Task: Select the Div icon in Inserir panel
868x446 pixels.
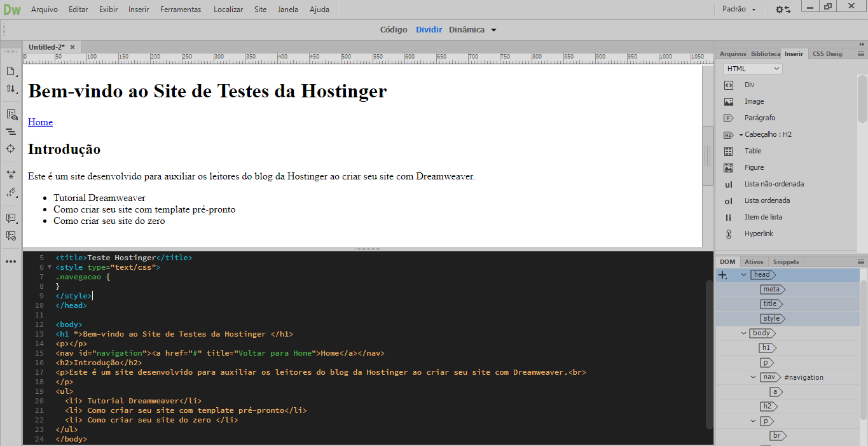Action: (749, 84)
